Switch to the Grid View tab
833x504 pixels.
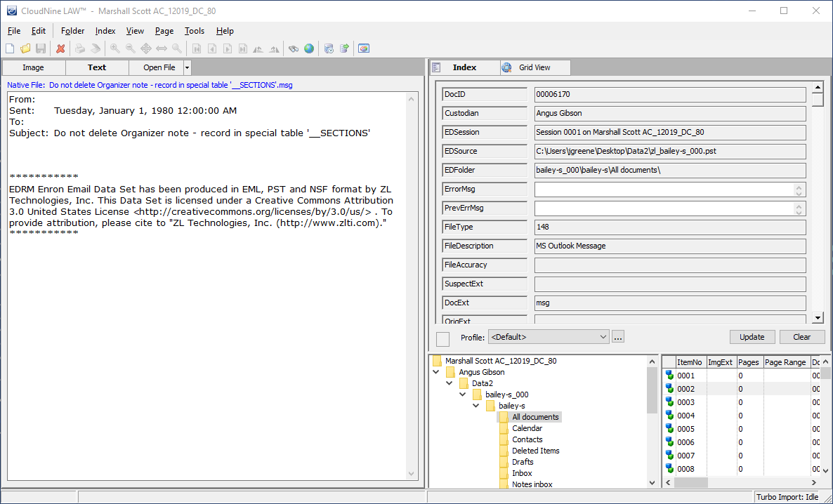click(x=534, y=67)
